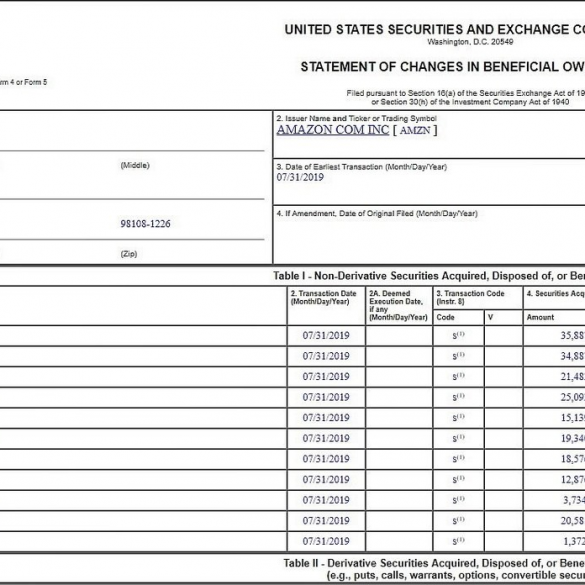Click the zip code 98108-1226
This screenshot has height=585, width=585.
pyautogui.click(x=145, y=224)
